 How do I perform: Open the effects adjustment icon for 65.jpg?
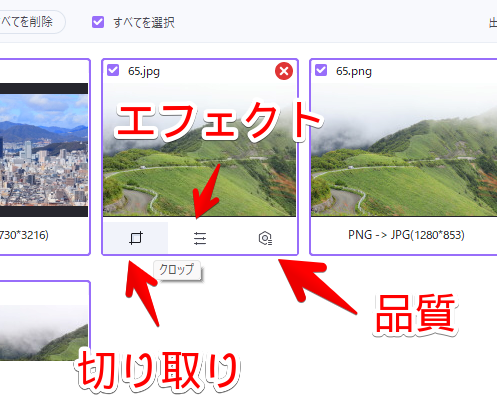(200, 238)
